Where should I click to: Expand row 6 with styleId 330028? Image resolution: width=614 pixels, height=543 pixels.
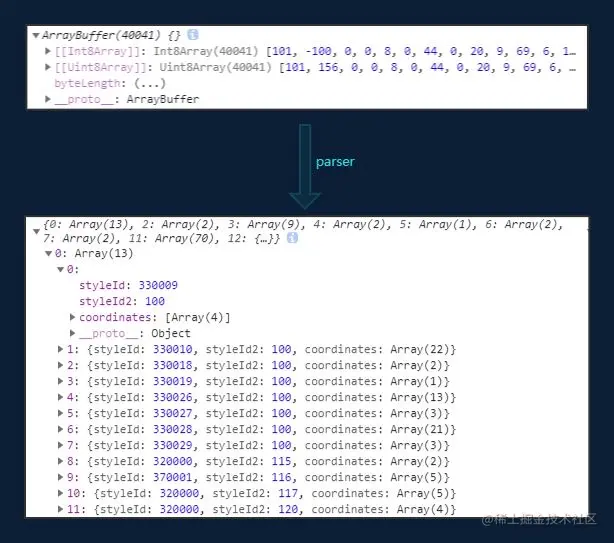pyautogui.click(x=60, y=429)
